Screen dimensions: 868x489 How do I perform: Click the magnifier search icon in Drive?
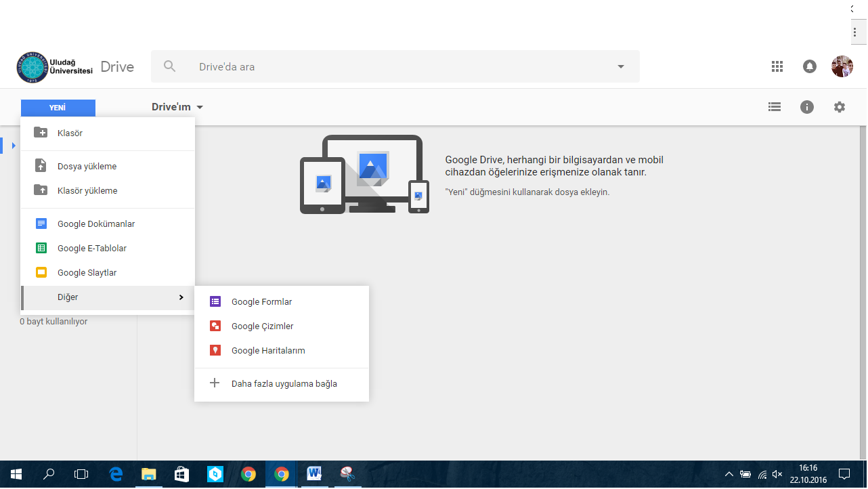click(170, 66)
